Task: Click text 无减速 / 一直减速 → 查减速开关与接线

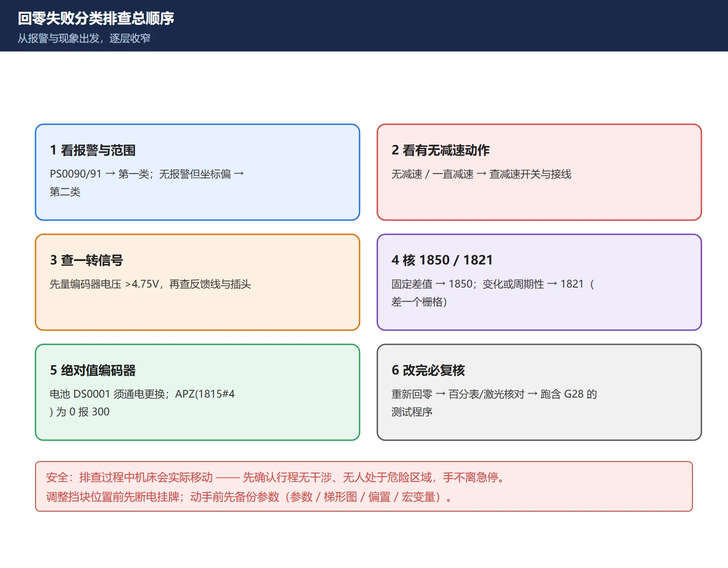Action: coord(481,174)
